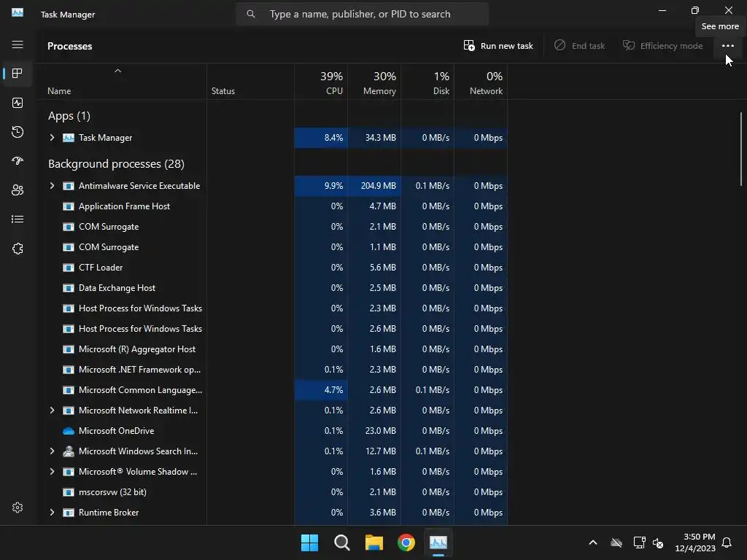The height and width of the screenshot is (560, 747).
Task: Click the Task Manager app row icon
Action: click(x=69, y=138)
